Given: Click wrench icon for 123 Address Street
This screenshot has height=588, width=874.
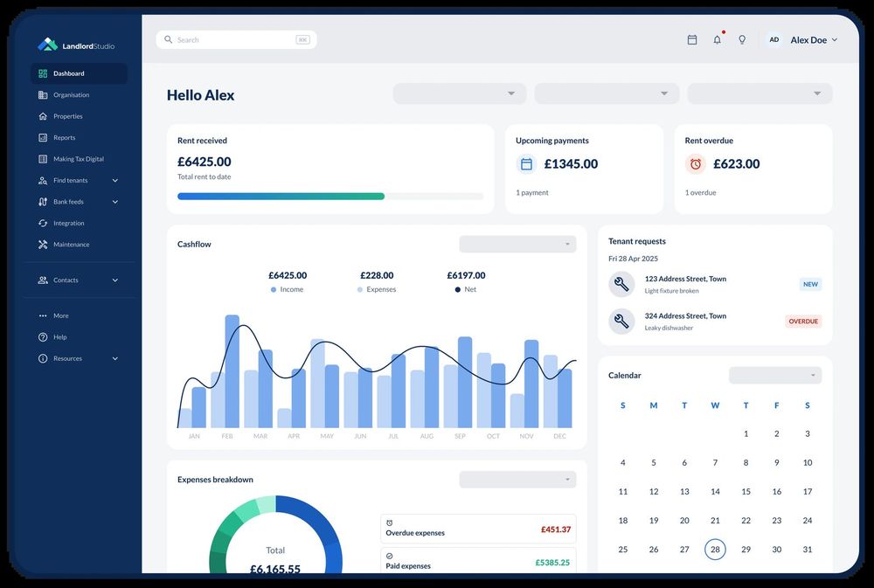Looking at the screenshot, I should point(621,284).
